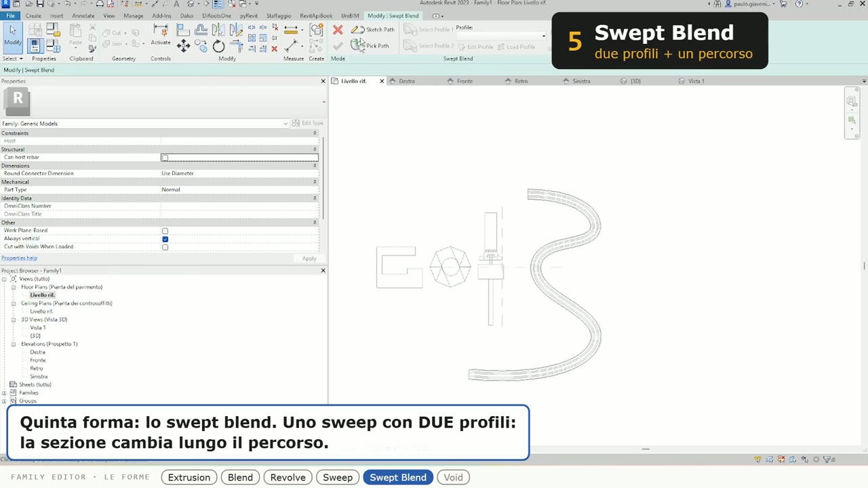Image resolution: width=868 pixels, height=488 pixels.
Task: Click the red Delete icon in Modify panel
Action: (x=274, y=49)
